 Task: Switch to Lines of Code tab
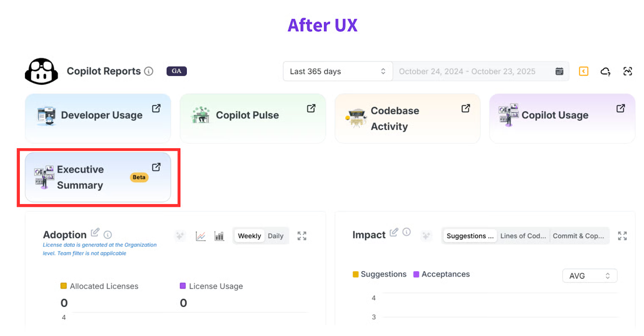click(x=523, y=236)
